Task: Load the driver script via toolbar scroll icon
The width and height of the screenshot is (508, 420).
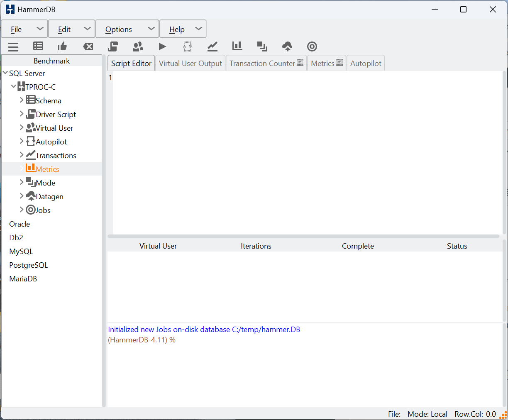Action: click(x=113, y=46)
